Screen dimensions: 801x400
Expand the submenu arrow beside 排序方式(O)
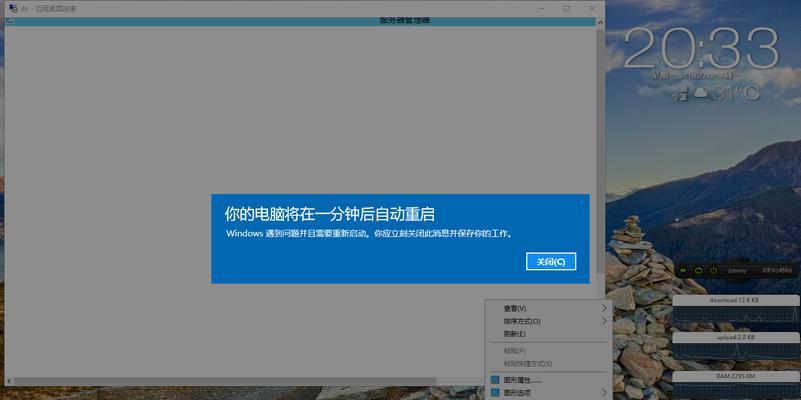(604, 321)
